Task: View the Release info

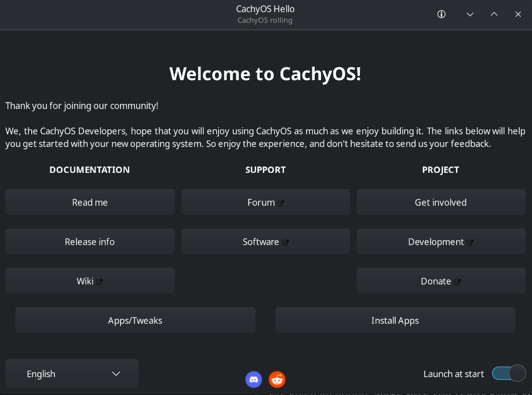Action: (90, 241)
